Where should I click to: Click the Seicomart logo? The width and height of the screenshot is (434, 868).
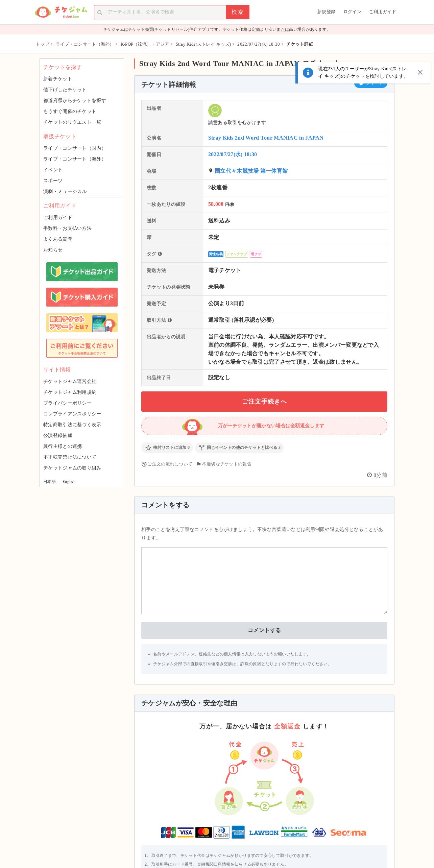coord(348,833)
